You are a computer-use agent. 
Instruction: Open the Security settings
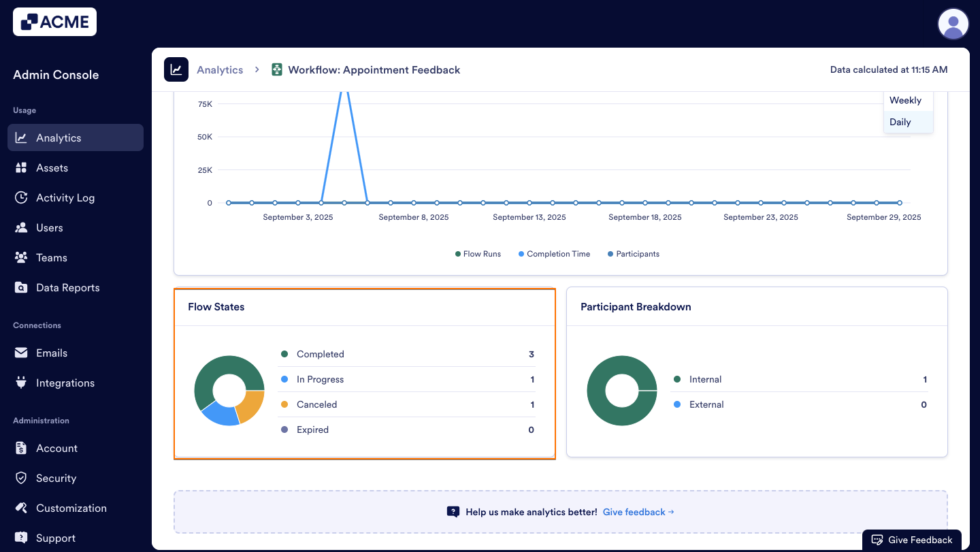(x=22, y=478)
